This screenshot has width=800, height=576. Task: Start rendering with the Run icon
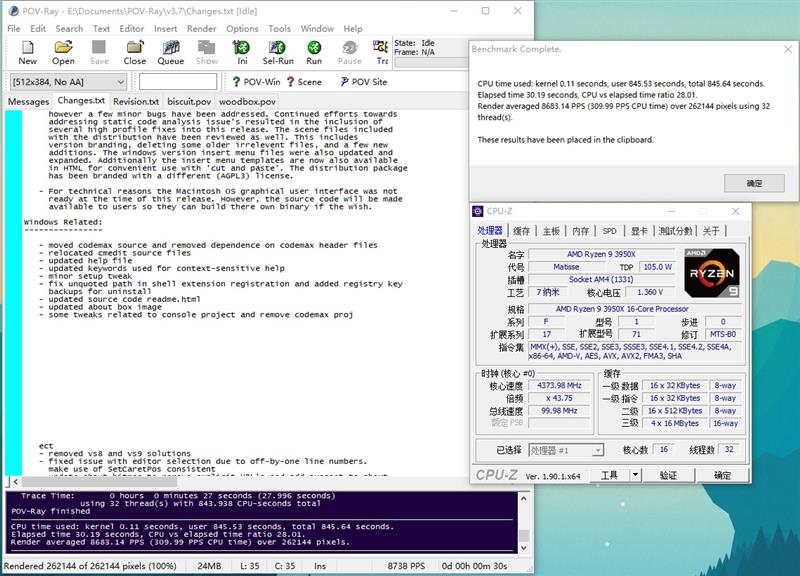[x=314, y=52]
